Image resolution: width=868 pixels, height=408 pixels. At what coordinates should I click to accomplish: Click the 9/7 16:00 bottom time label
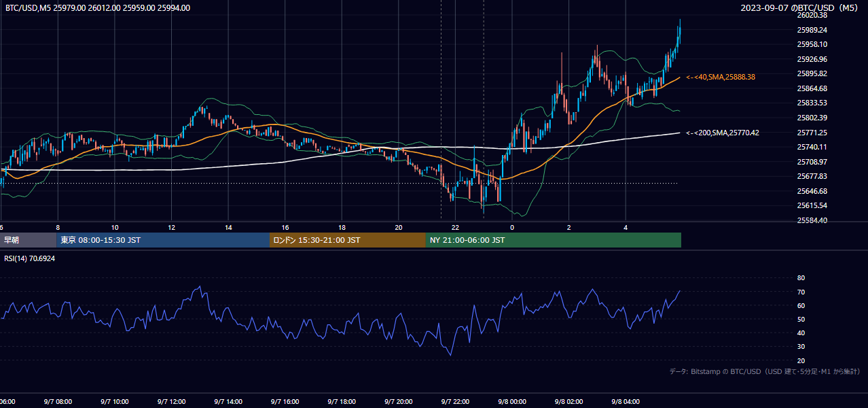[x=285, y=402]
